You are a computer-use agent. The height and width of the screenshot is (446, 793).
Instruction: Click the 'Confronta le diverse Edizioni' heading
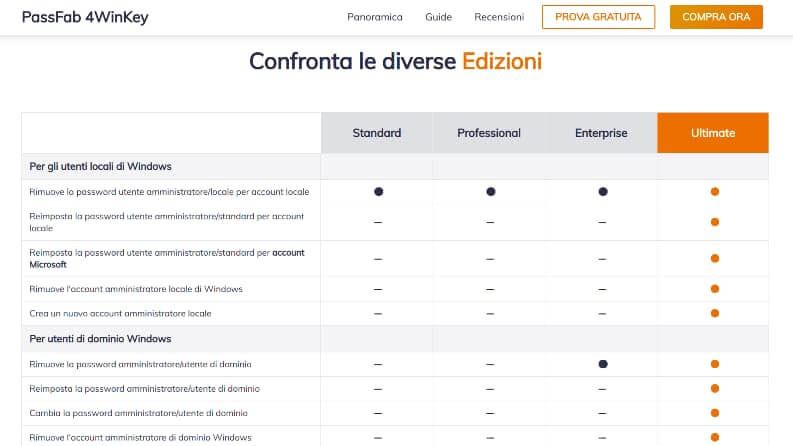pos(395,61)
